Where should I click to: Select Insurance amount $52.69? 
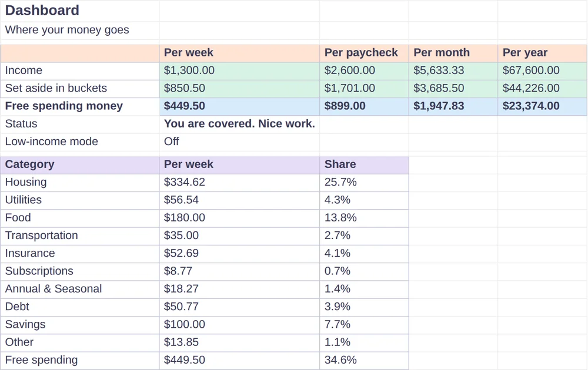tap(239, 254)
